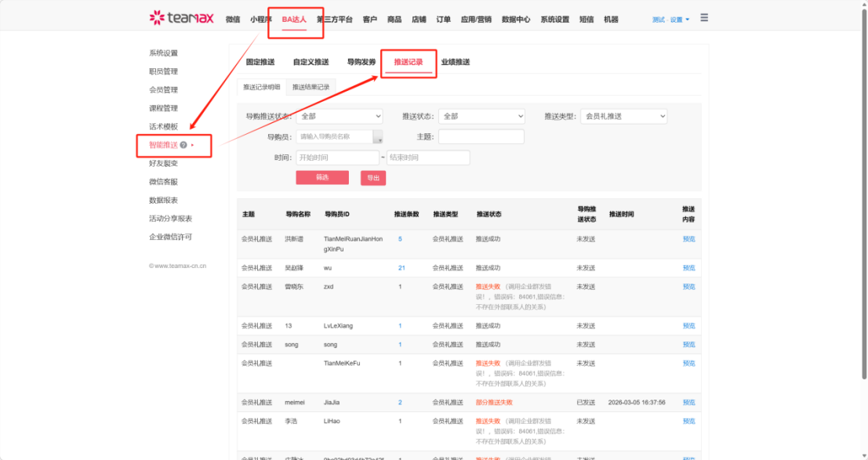Open the 推送结果记录 sub-tab
The width and height of the screenshot is (868, 460).
311,87
